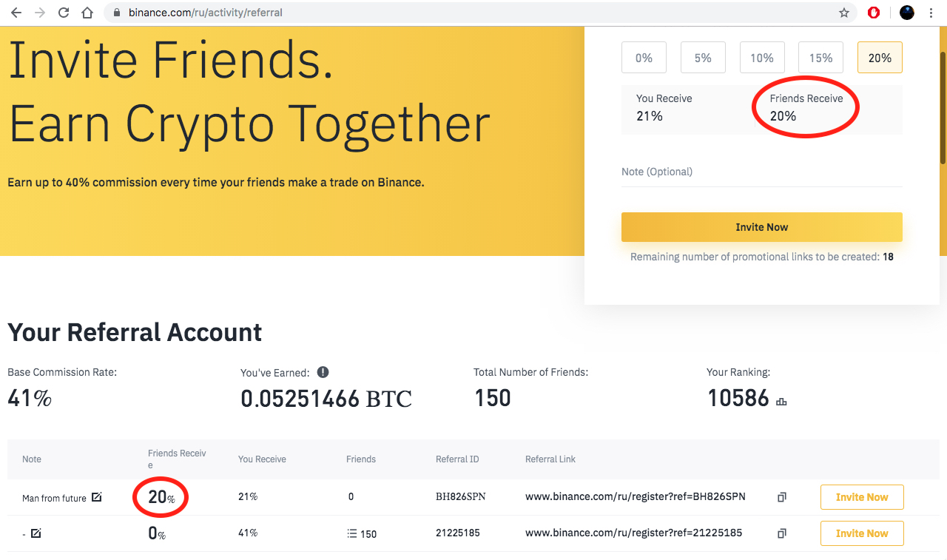This screenshot has width=947, height=560.
Task: Click the info icon beside You've Earned
Action: pyautogui.click(x=323, y=372)
